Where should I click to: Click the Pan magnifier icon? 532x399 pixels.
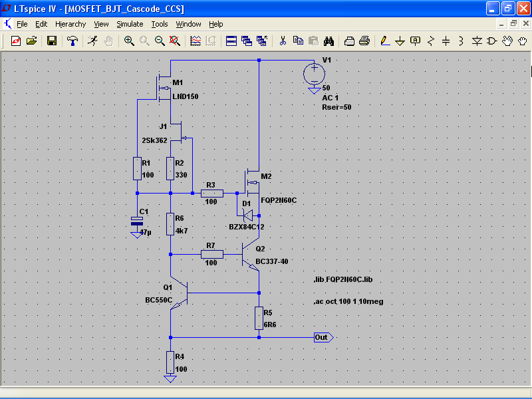[144, 41]
